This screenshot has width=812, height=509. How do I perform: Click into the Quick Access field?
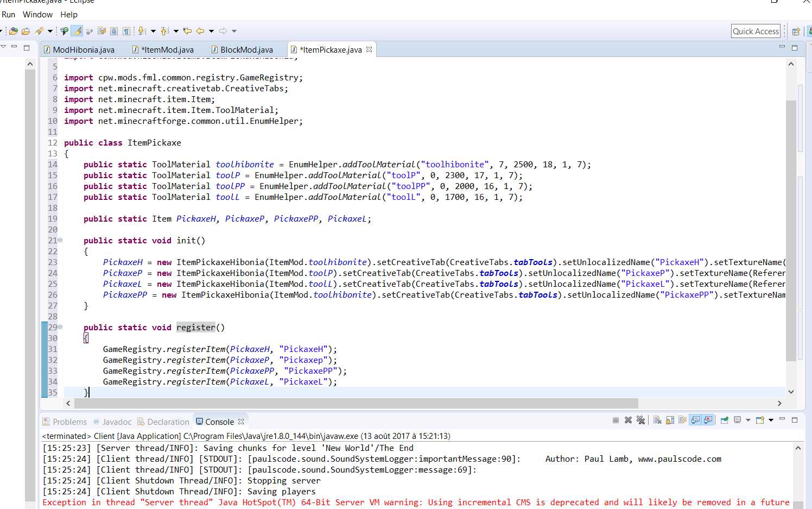756,32
